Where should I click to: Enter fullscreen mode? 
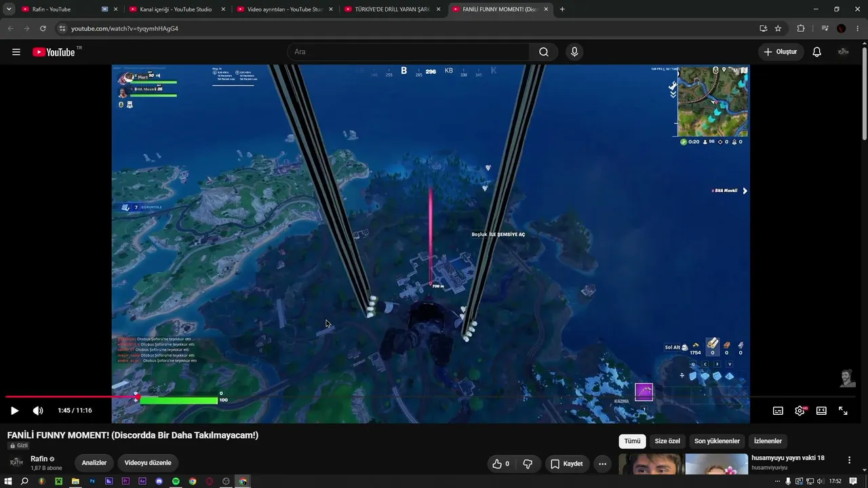tap(843, 411)
